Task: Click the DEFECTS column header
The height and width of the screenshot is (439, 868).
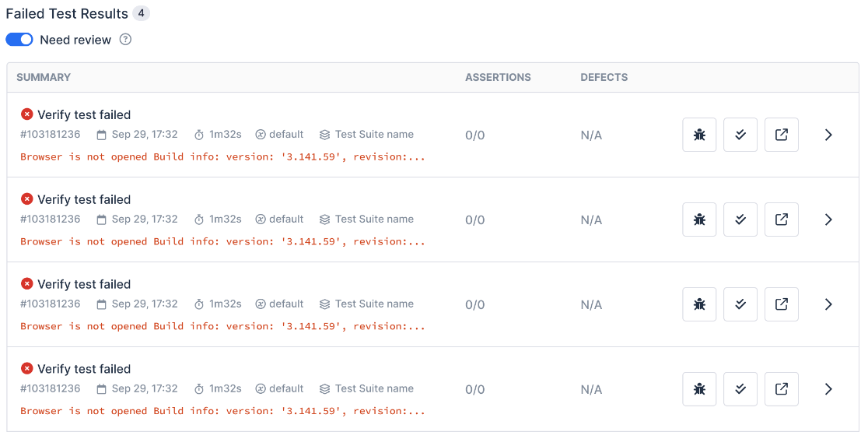Action: tap(604, 77)
